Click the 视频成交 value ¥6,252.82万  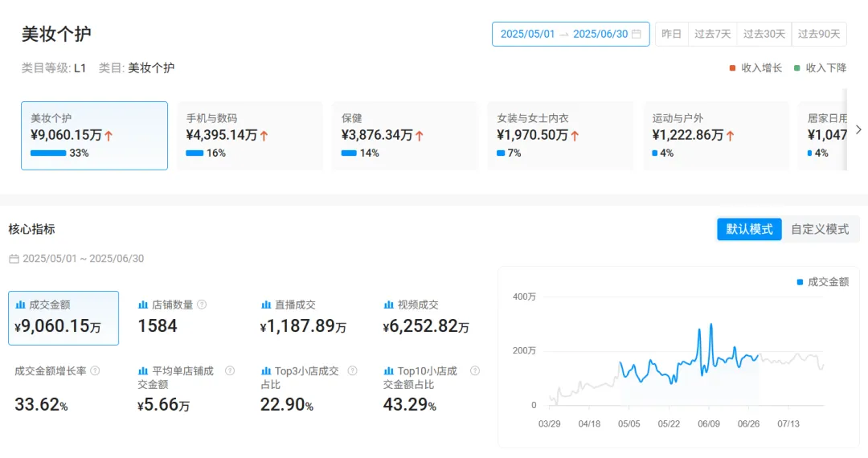tap(426, 326)
